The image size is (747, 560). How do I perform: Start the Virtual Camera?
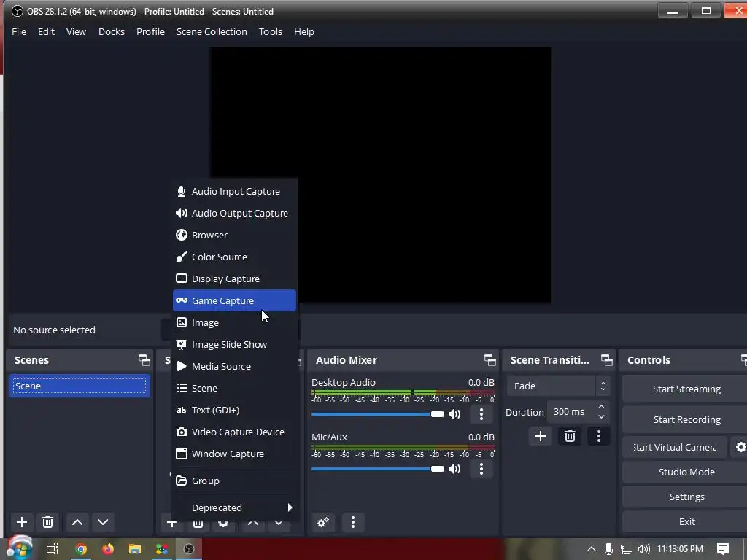pyautogui.click(x=675, y=448)
